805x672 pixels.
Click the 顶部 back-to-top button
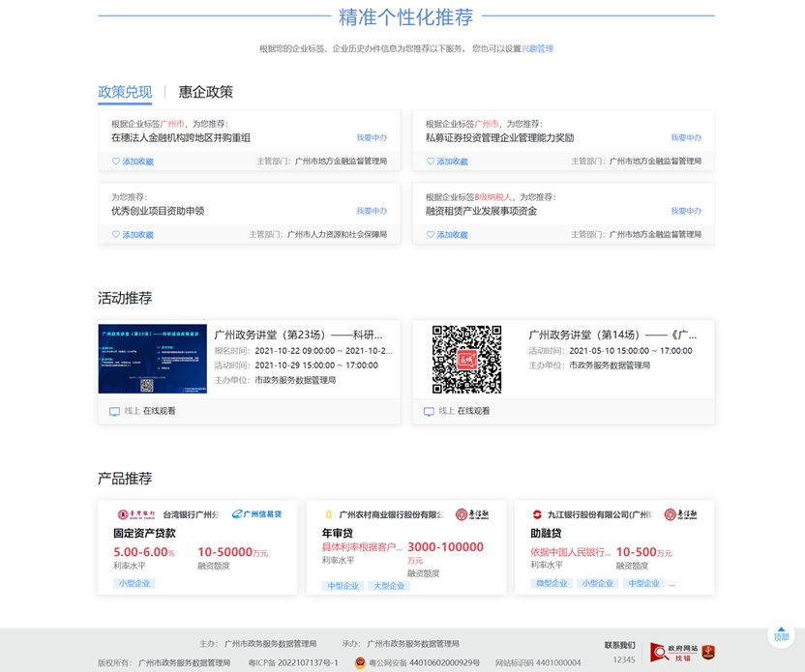click(x=781, y=634)
